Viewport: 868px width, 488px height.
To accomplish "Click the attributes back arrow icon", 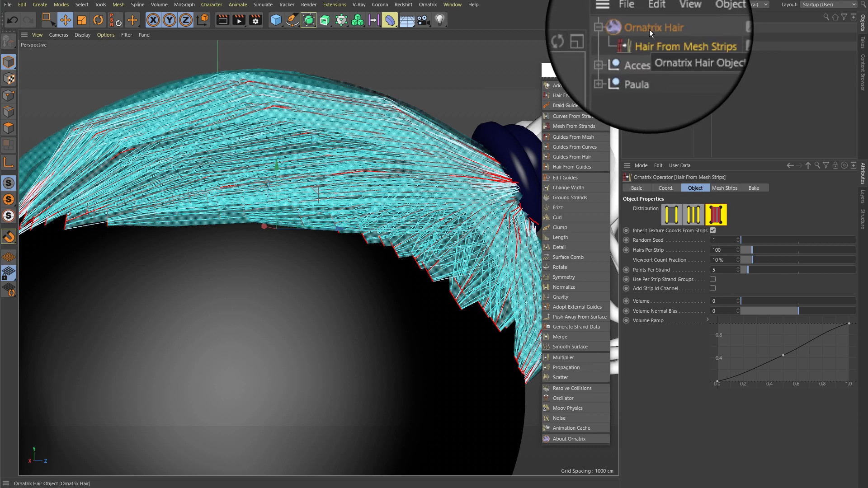I will tap(790, 165).
